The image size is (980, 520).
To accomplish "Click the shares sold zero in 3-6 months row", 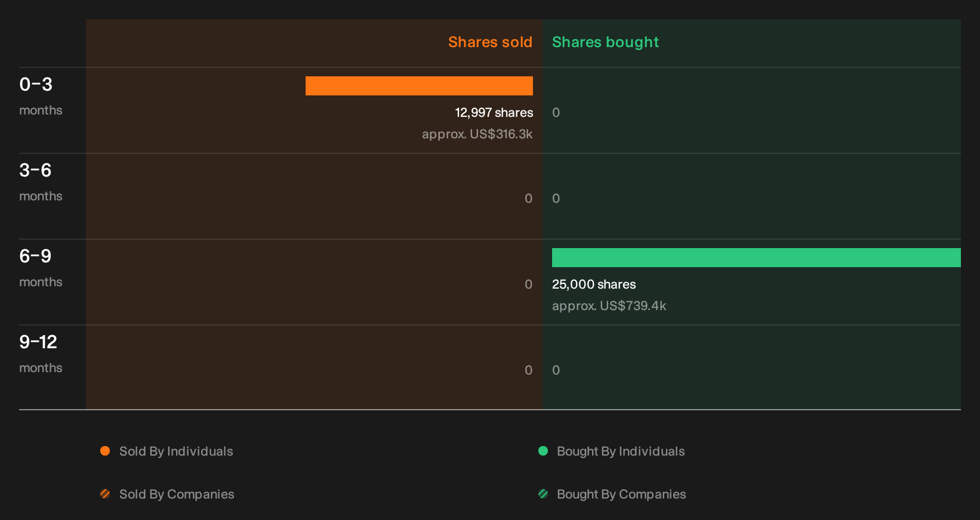I will point(528,199).
